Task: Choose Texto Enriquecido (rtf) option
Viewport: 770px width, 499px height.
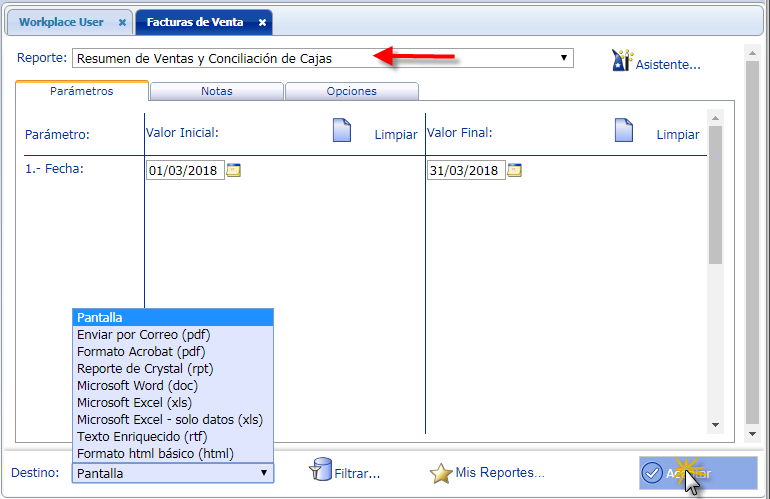Action: pos(173,437)
